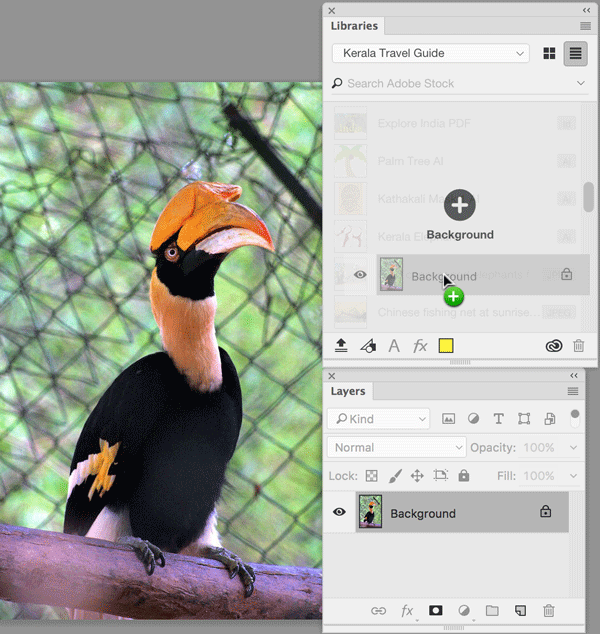Close the Layers panel

point(332,376)
